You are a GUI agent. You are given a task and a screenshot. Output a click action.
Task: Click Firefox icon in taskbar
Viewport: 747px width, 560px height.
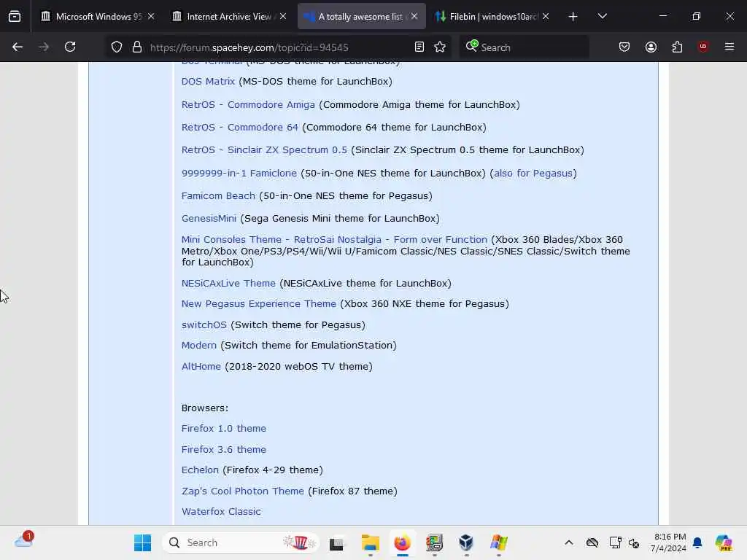(x=402, y=542)
